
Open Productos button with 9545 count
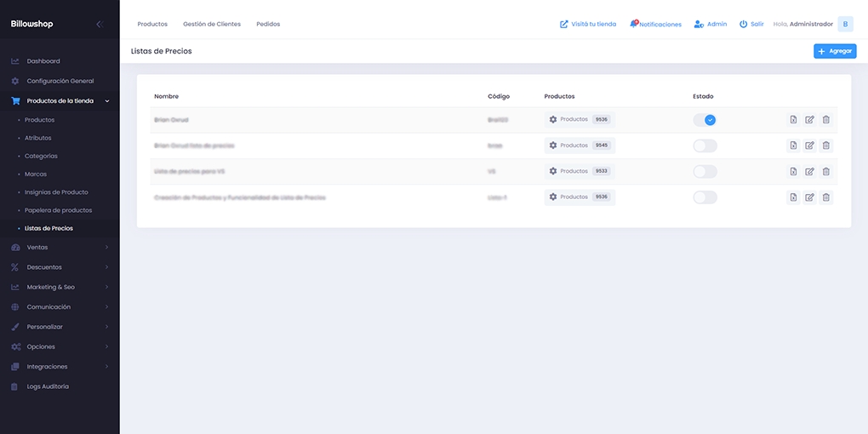pyautogui.click(x=580, y=146)
